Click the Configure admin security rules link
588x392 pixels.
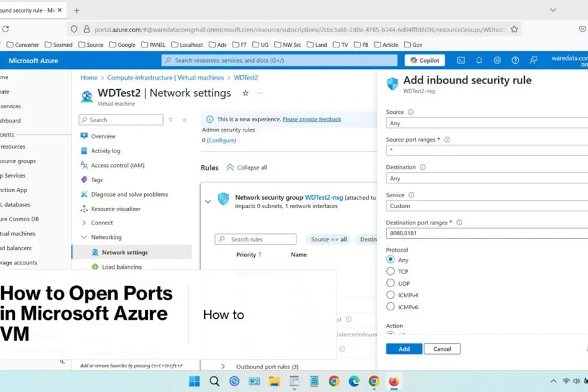(221, 140)
